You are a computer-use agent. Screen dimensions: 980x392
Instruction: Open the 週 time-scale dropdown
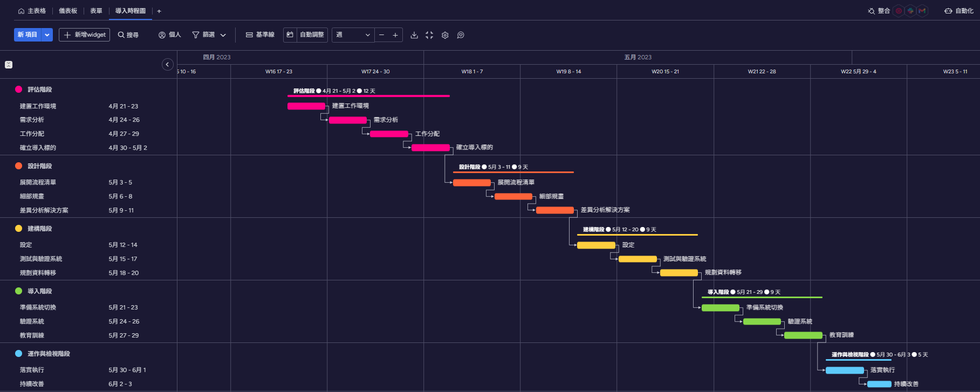tap(353, 35)
